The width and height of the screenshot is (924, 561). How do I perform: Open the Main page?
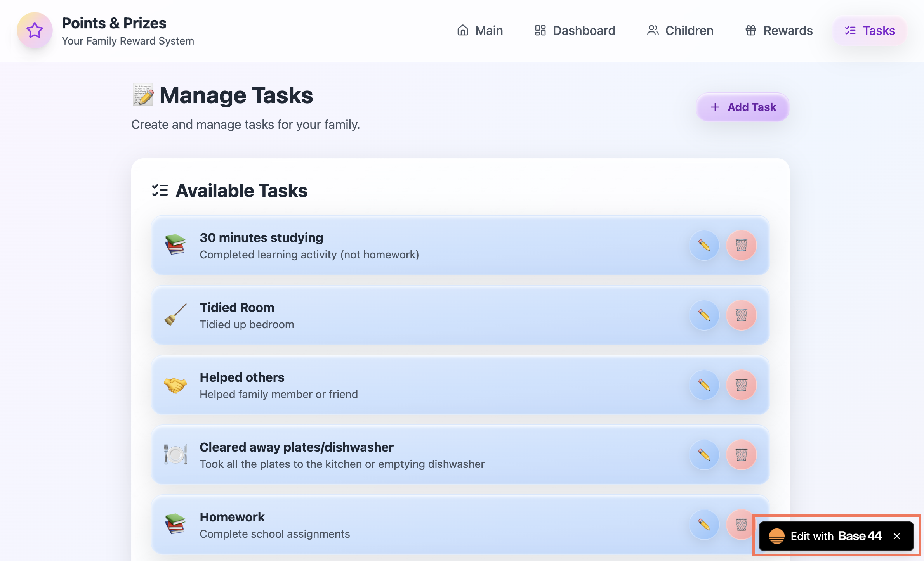click(x=480, y=30)
